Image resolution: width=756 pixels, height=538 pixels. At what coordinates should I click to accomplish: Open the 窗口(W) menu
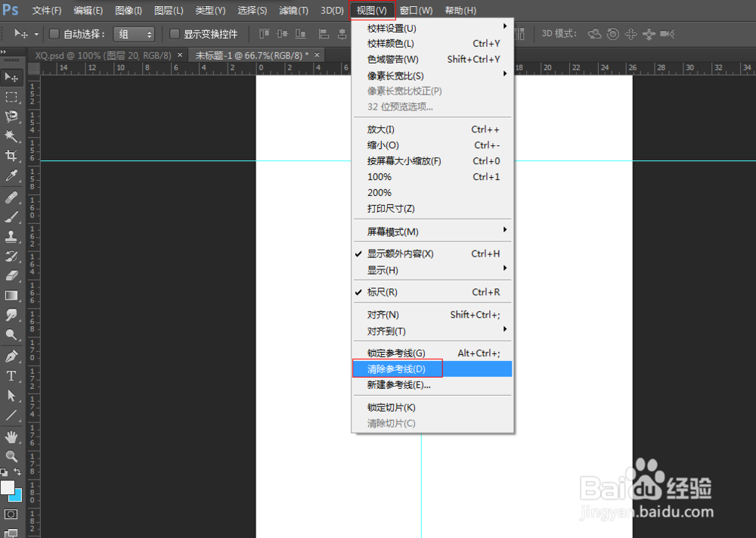416,10
